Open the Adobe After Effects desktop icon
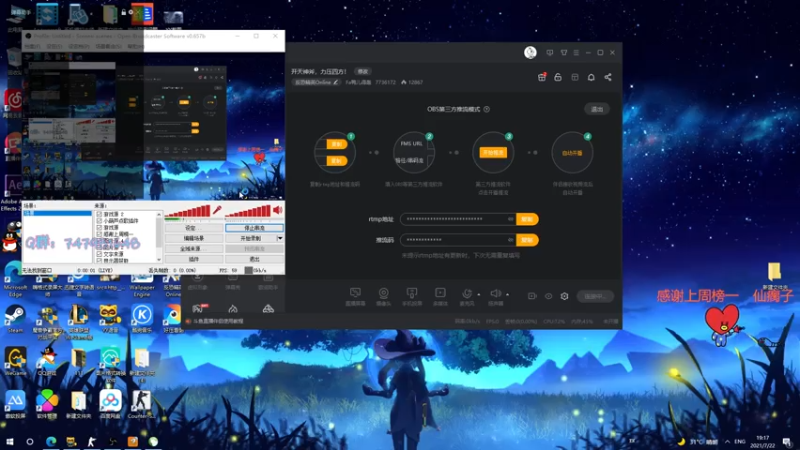 pyautogui.click(x=12, y=193)
